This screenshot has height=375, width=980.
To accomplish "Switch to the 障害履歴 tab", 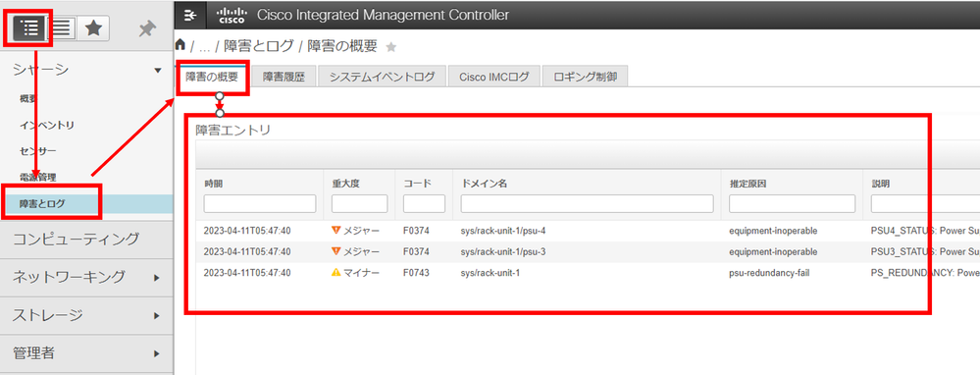I will point(283,77).
